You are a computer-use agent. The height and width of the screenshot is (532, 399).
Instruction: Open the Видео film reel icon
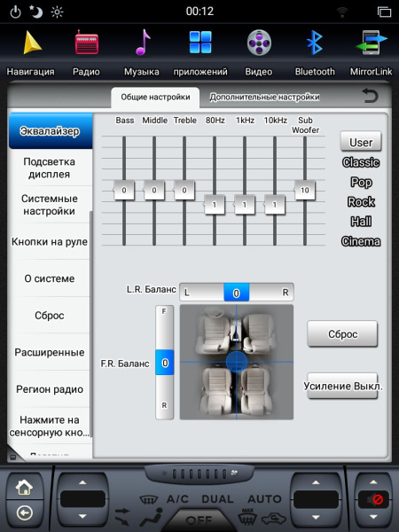pyautogui.click(x=259, y=43)
